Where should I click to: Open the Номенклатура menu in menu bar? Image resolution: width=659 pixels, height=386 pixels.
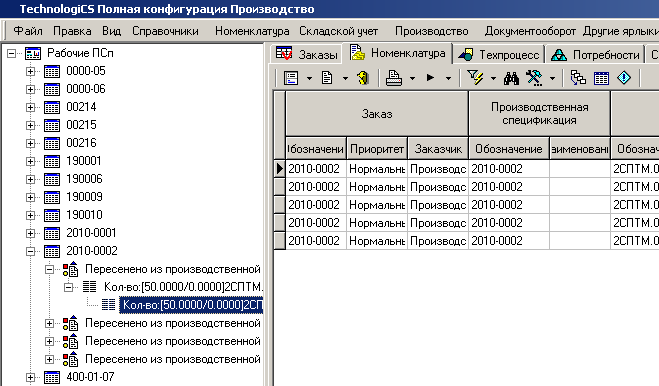pyautogui.click(x=252, y=31)
